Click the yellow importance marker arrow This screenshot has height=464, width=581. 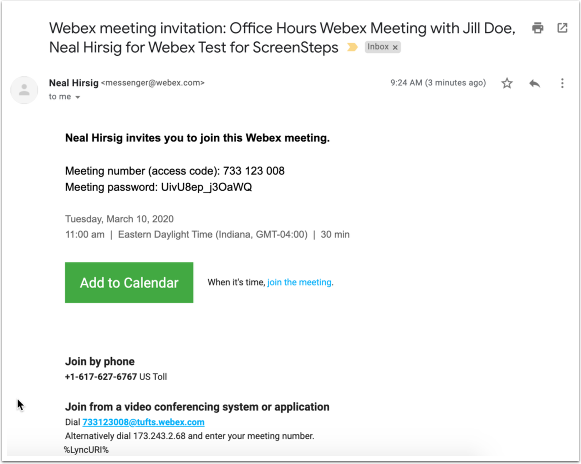point(352,47)
